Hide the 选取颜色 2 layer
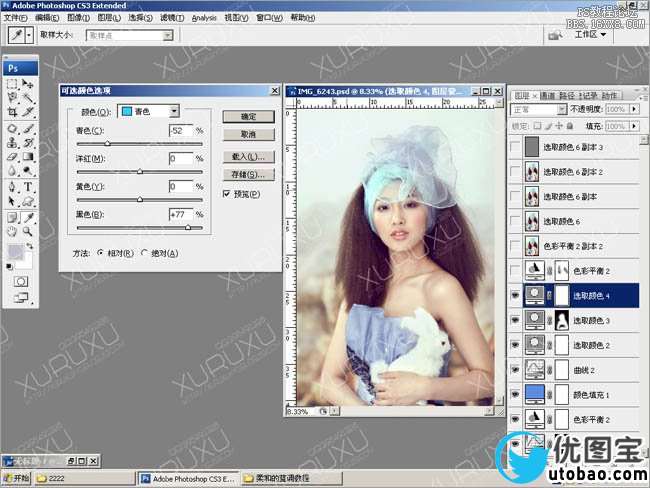This screenshot has height=488, width=650. pyautogui.click(x=515, y=345)
